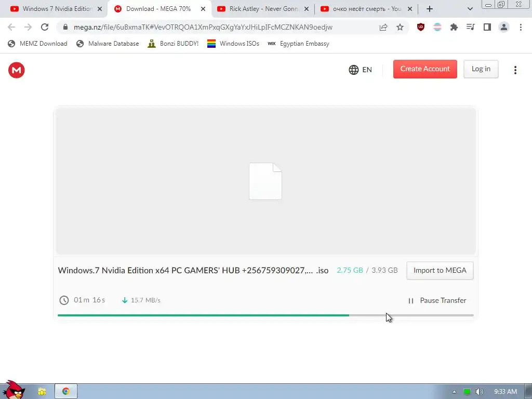Click the green network tray icon
The image size is (532, 399).
pos(467,392)
